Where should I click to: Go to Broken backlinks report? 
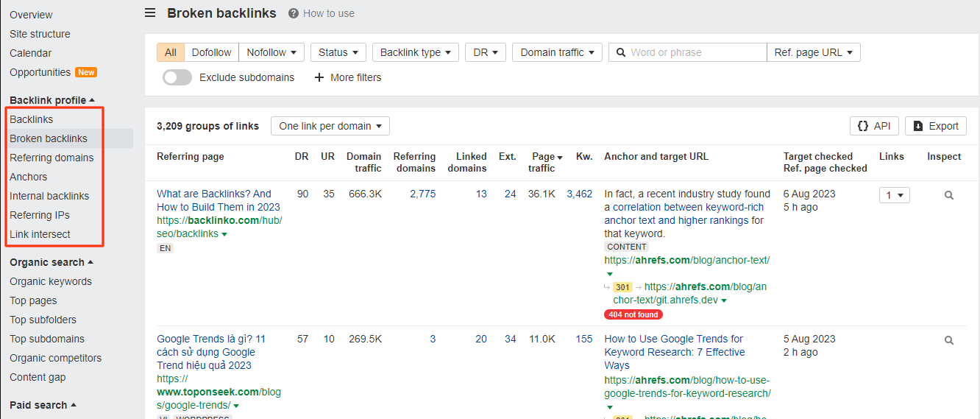(49, 138)
